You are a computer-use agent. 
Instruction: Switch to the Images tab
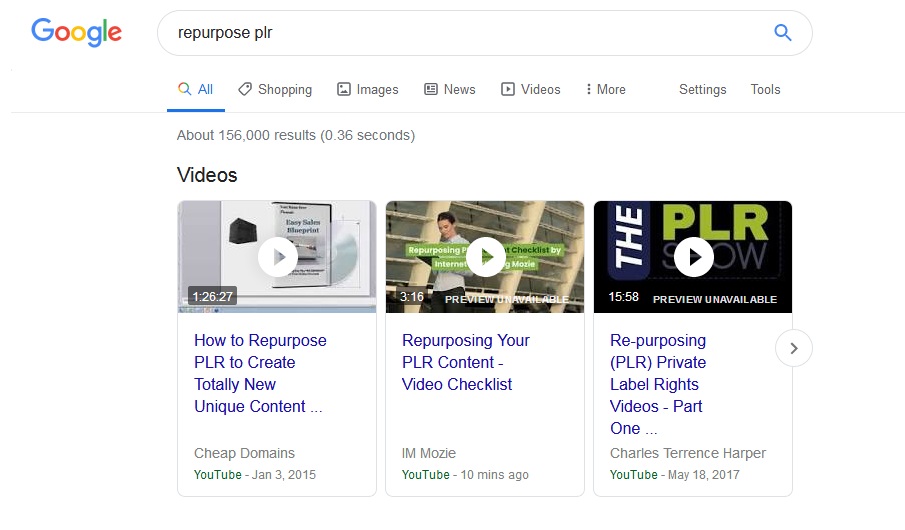pos(368,89)
